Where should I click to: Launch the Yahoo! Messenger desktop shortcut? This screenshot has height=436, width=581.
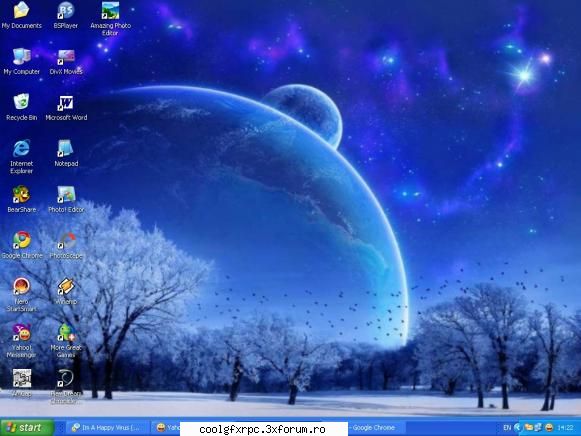tap(21, 341)
